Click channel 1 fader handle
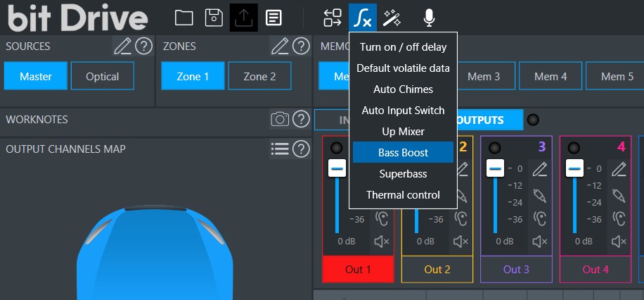The image size is (644, 300). click(337, 169)
